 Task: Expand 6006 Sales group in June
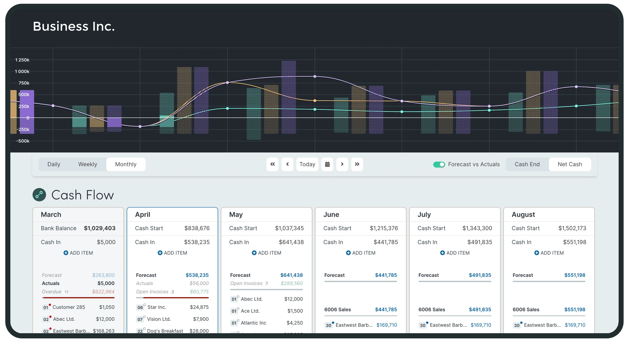tap(338, 310)
